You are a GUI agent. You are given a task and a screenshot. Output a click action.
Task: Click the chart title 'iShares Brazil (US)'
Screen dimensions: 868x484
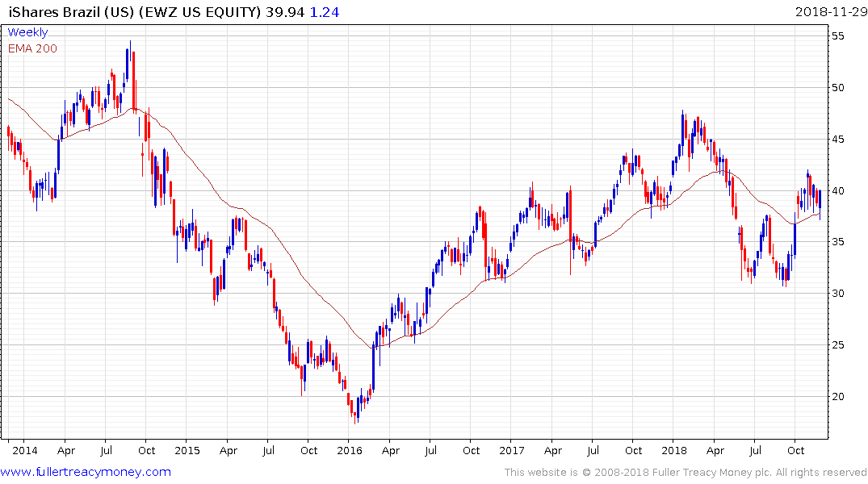[71, 12]
